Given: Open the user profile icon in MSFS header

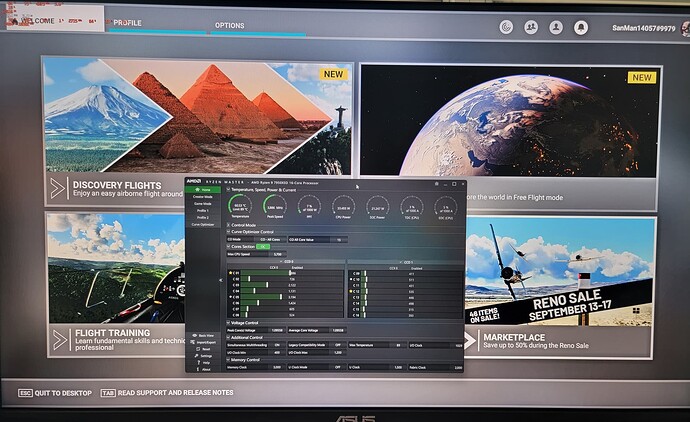Looking at the screenshot, I should pos(556,27).
